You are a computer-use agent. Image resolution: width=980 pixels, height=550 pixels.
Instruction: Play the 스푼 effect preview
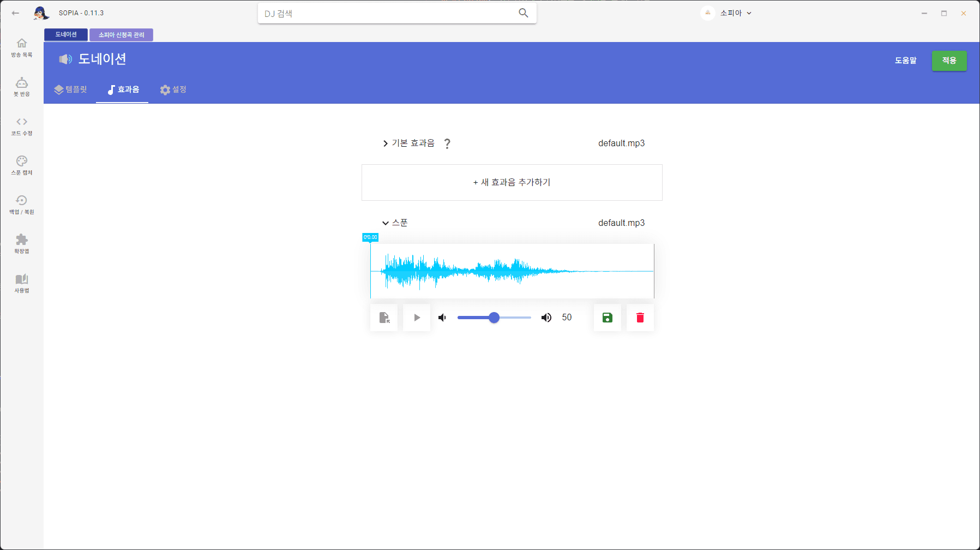416,317
